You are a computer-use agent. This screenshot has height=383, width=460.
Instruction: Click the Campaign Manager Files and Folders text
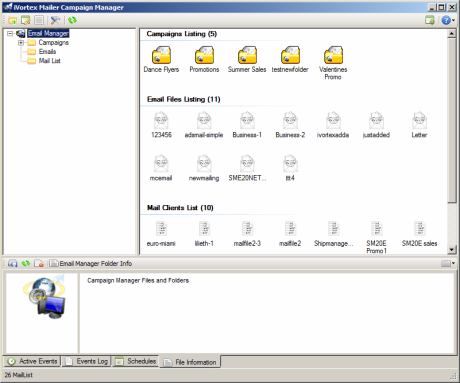[x=138, y=281]
